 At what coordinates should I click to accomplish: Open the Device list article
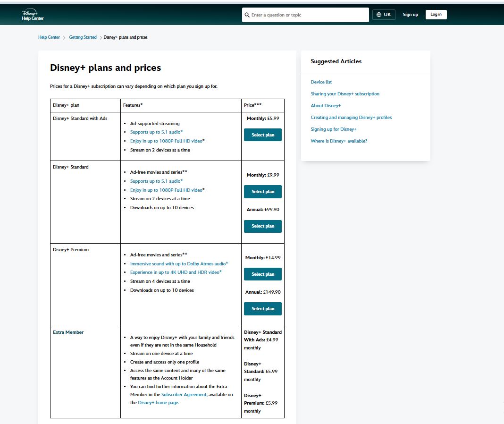pyautogui.click(x=321, y=82)
